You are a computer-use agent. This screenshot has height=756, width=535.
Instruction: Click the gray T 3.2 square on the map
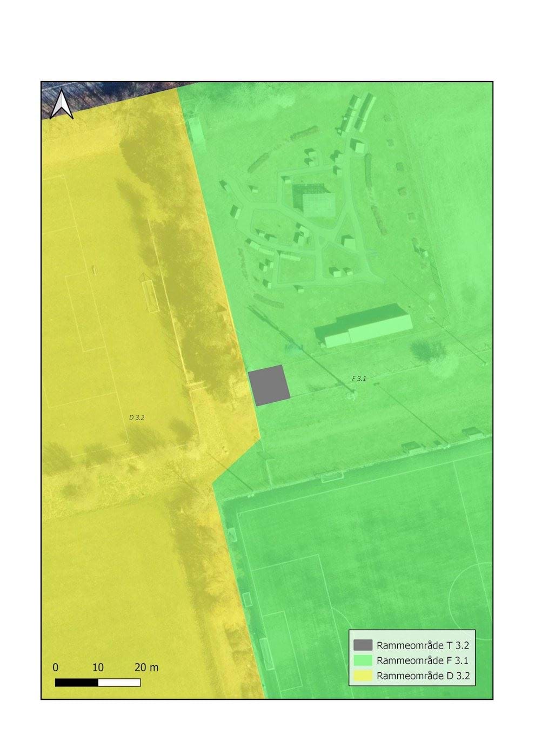pos(269,386)
